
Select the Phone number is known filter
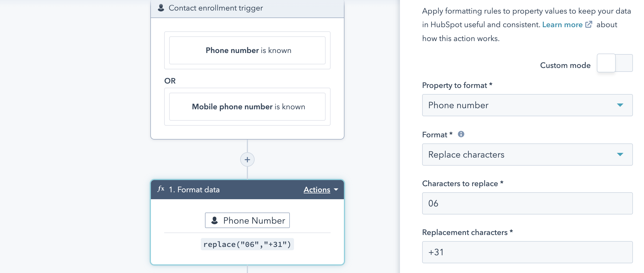click(x=247, y=50)
